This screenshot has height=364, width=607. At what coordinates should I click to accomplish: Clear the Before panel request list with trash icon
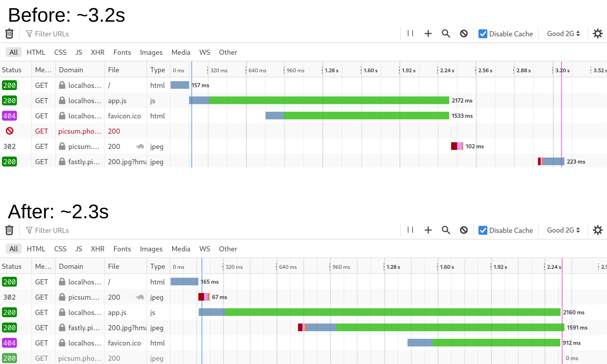[x=9, y=34]
